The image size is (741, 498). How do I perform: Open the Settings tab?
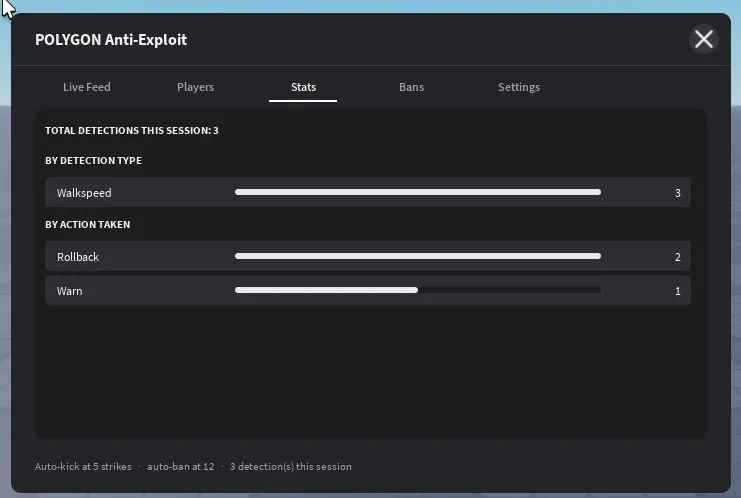tap(519, 87)
